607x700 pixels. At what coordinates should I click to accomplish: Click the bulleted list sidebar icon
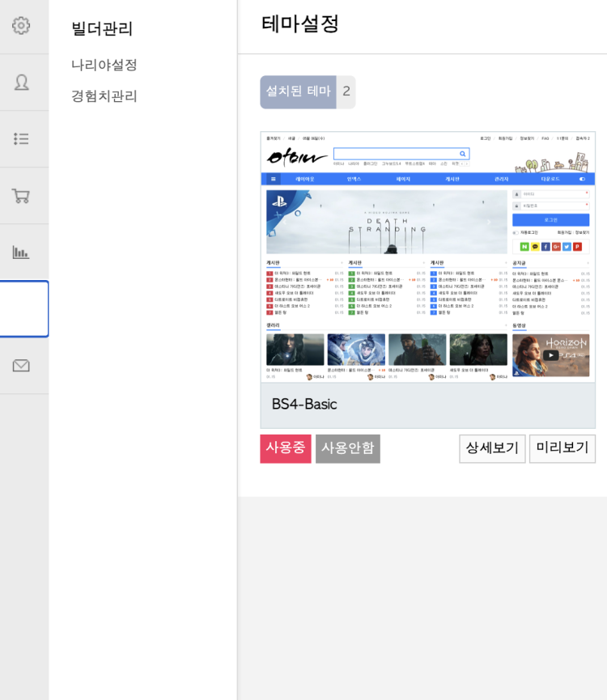[21, 139]
